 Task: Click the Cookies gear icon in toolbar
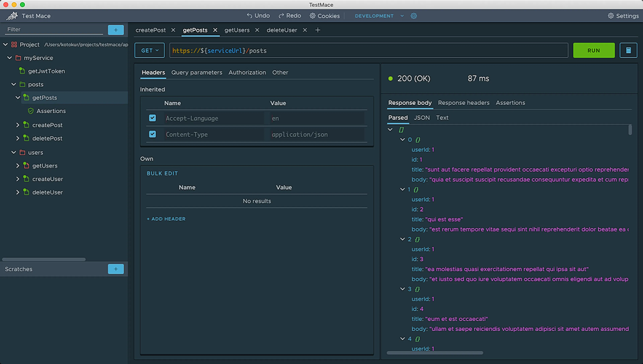[313, 16]
